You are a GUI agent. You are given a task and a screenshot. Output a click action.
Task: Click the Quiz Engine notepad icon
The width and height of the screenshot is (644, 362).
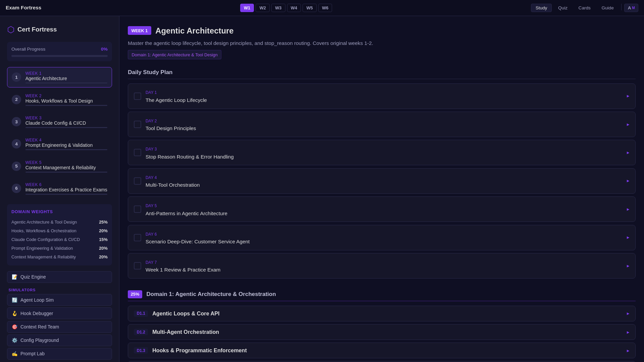(x=14, y=277)
